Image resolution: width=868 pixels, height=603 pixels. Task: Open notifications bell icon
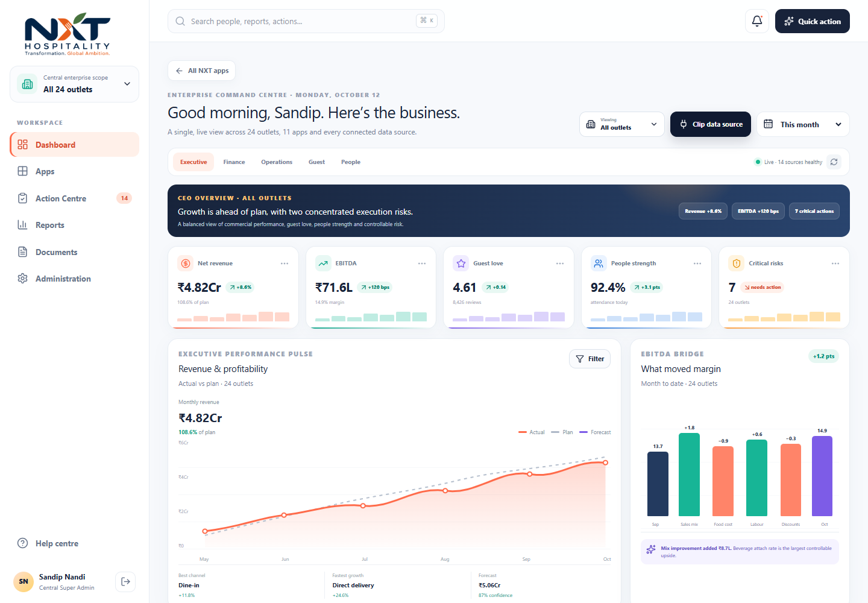pos(757,21)
